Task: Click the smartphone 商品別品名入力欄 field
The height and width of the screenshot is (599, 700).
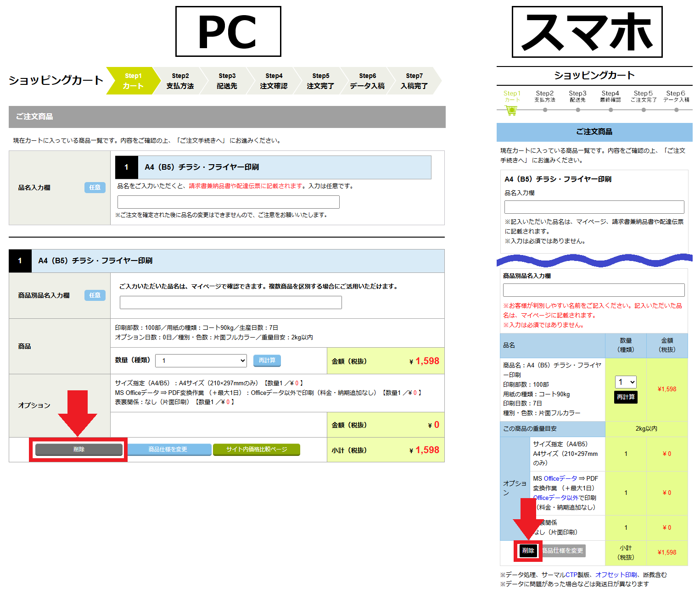Action: pos(594,290)
